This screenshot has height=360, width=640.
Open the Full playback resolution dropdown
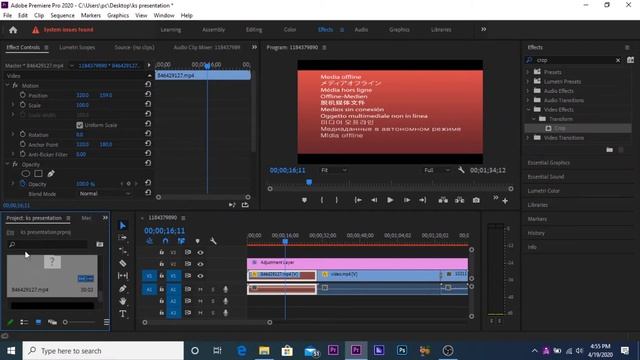point(437,170)
